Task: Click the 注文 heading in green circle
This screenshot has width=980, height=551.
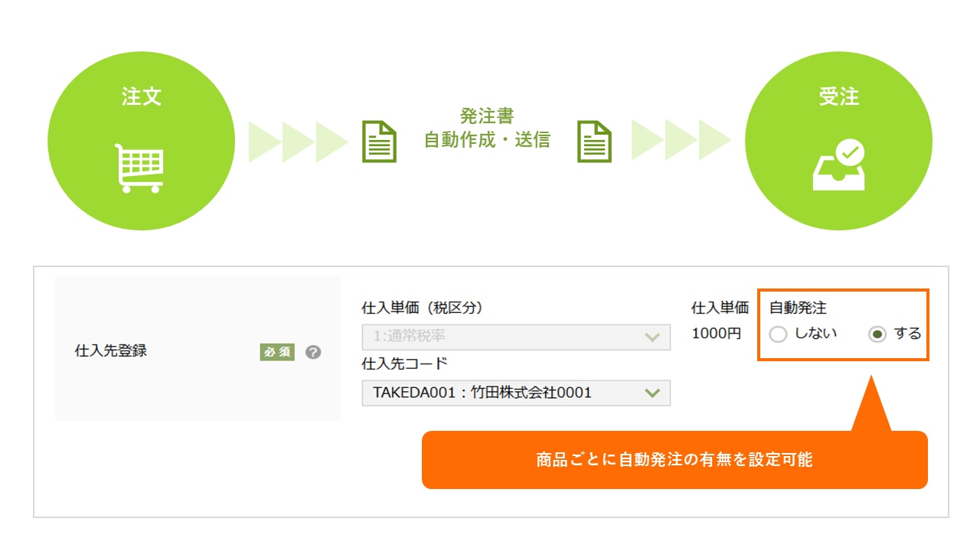Action: [142, 96]
